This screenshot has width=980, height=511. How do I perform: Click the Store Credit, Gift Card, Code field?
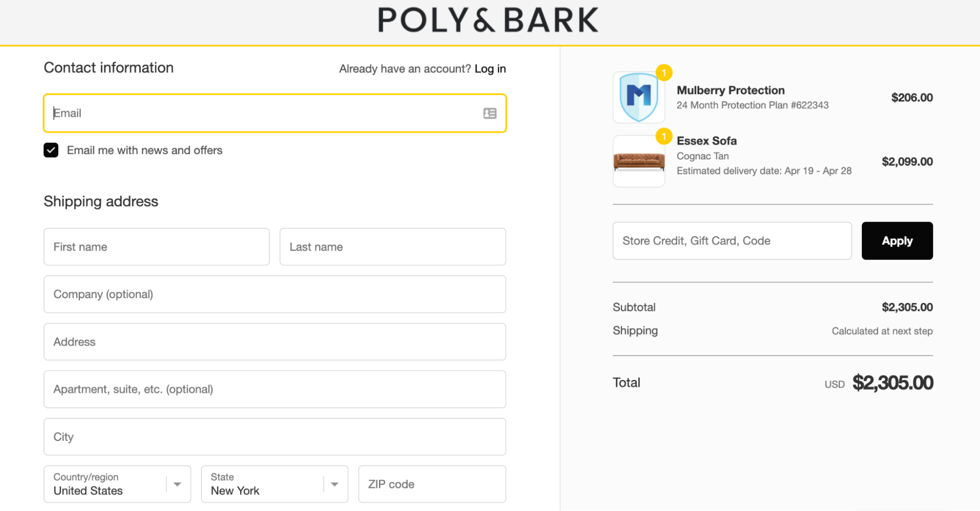click(731, 241)
